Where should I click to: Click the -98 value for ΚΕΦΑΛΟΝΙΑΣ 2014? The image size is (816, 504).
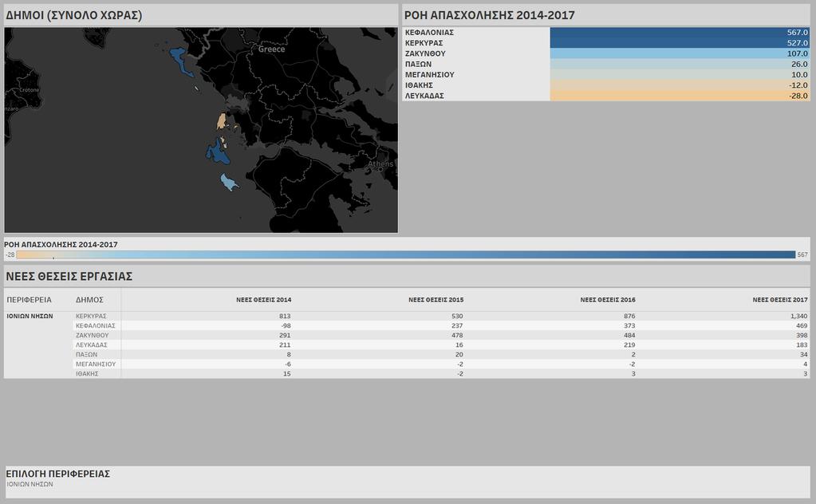[x=285, y=325]
